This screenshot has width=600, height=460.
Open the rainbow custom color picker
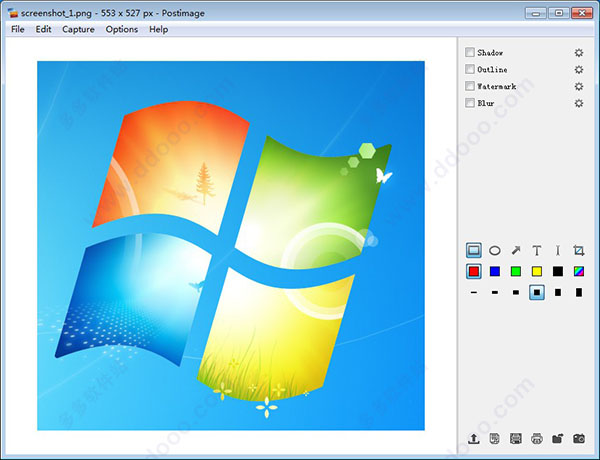(x=579, y=271)
